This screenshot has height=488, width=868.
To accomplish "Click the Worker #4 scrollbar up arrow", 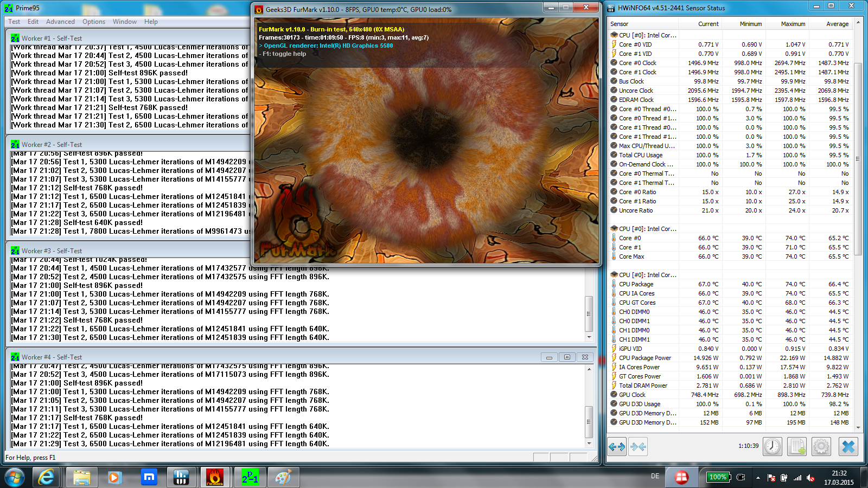I will (589, 369).
